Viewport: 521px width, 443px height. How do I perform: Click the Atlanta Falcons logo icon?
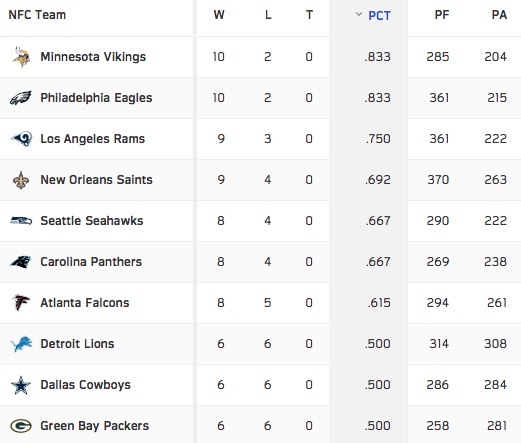[x=21, y=303]
